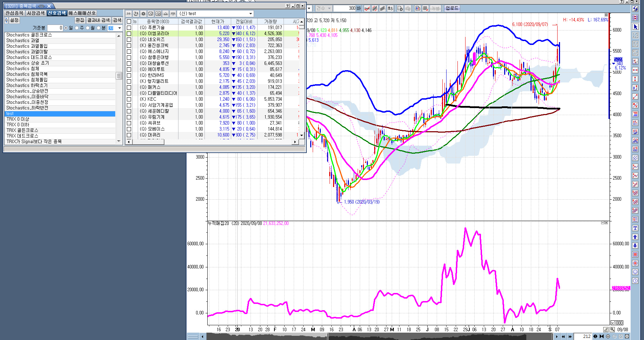Click the blue up arrow marker tool
This screenshot has height=340, width=644.
635,237
